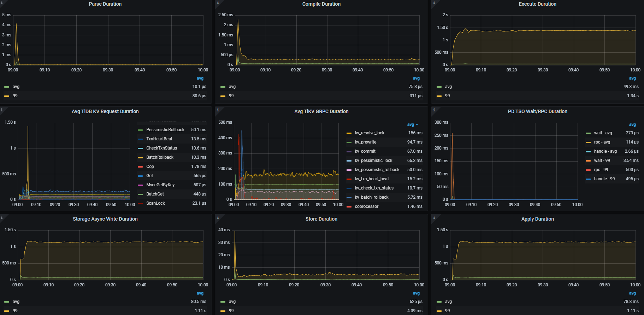This screenshot has width=644, height=315.
Task: Click the info icon on Compile Duration panel
Action: 218,2
